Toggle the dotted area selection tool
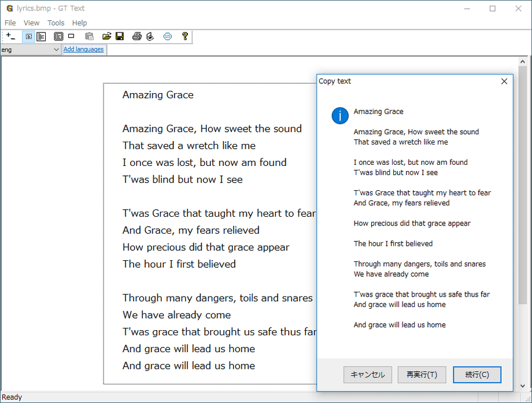Image resolution: width=532 pixels, height=403 pixels. click(x=28, y=36)
